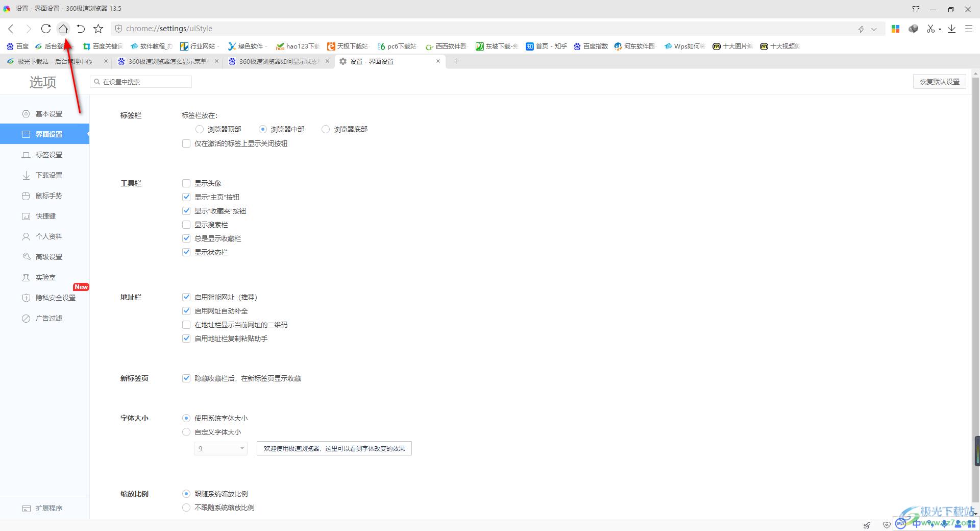Click the Home page toolbar icon
980x531 pixels.
click(63, 29)
